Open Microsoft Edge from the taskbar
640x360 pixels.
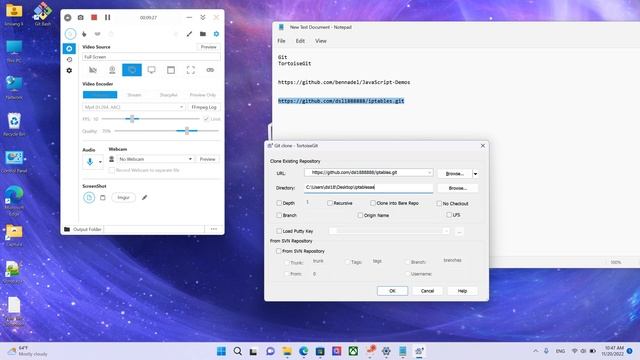304,351
